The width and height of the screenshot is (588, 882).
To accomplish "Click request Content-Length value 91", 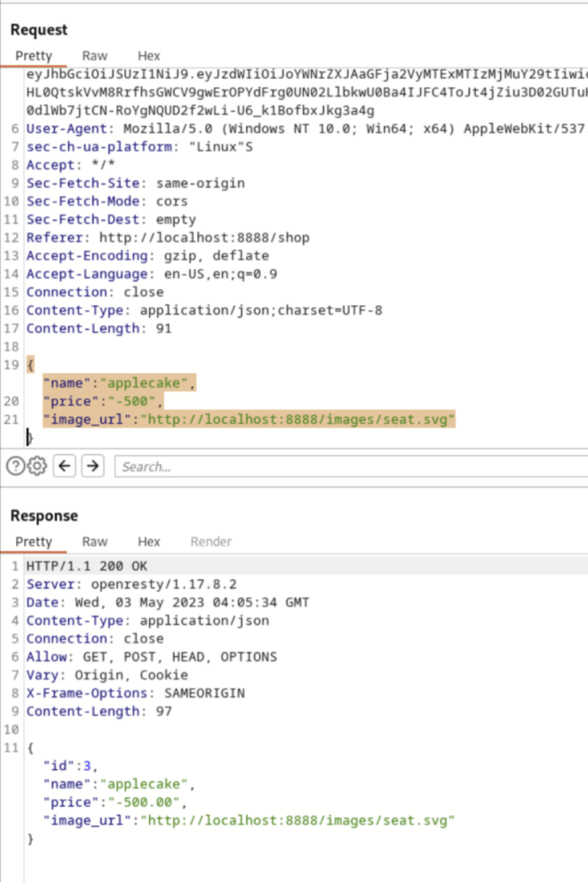I will [x=164, y=328].
